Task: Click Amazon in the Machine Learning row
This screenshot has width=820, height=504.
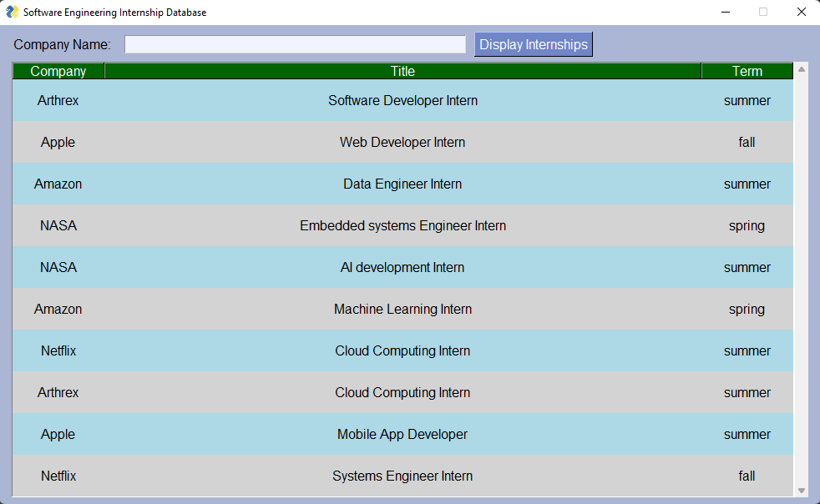Action: click(x=58, y=309)
